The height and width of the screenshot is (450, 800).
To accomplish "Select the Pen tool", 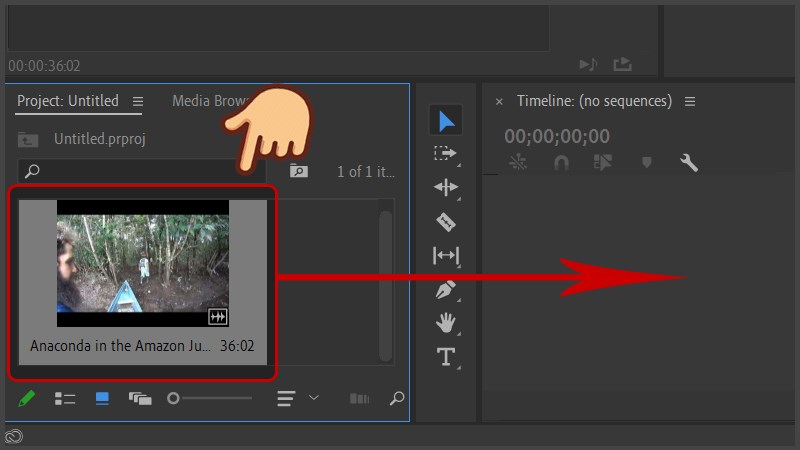I will 445,289.
